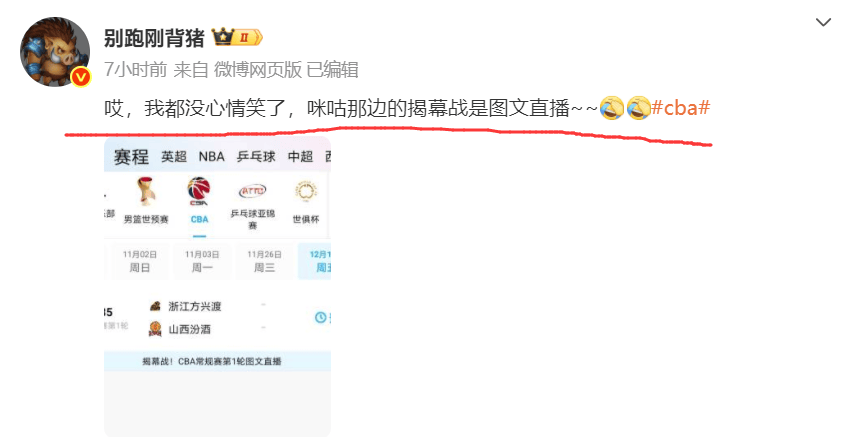
Task: Select the 乒乓球亚锦赛 ATTU icon
Action: 253,191
